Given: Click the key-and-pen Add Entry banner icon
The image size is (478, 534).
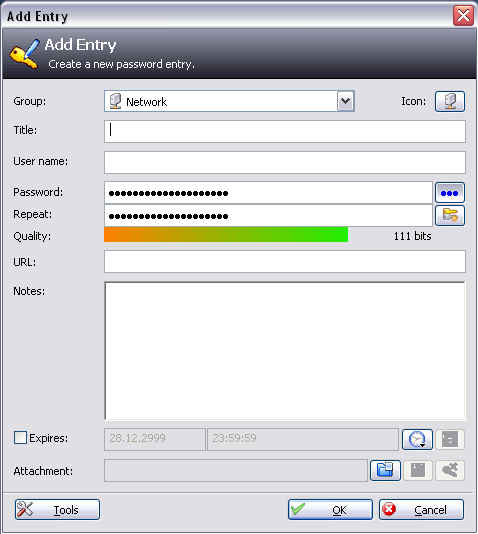Looking at the screenshot, I should pyautogui.click(x=25, y=54).
